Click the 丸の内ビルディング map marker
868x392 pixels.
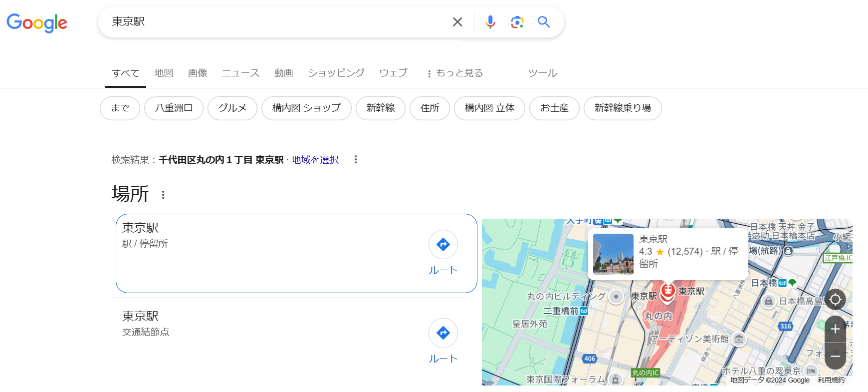click(x=616, y=297)
